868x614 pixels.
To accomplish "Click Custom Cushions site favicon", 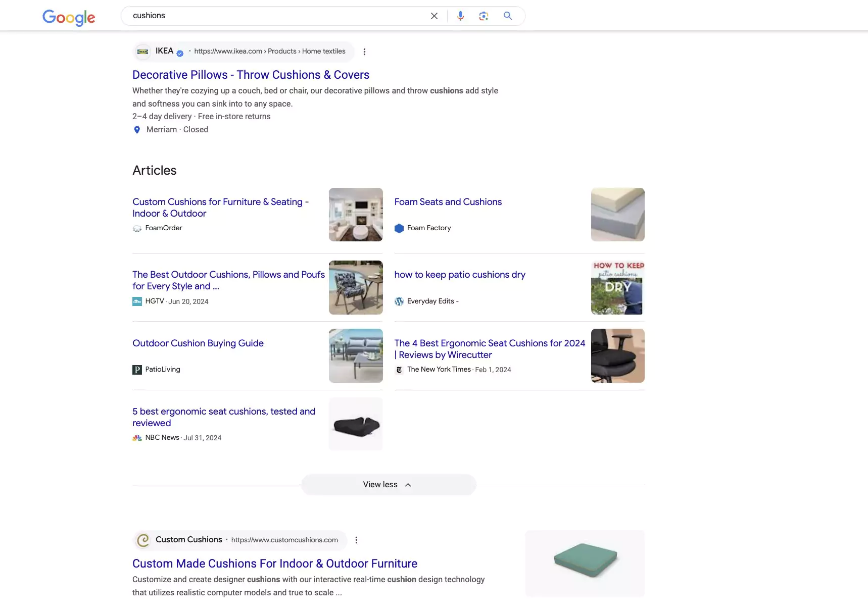I will pos(143,540).
